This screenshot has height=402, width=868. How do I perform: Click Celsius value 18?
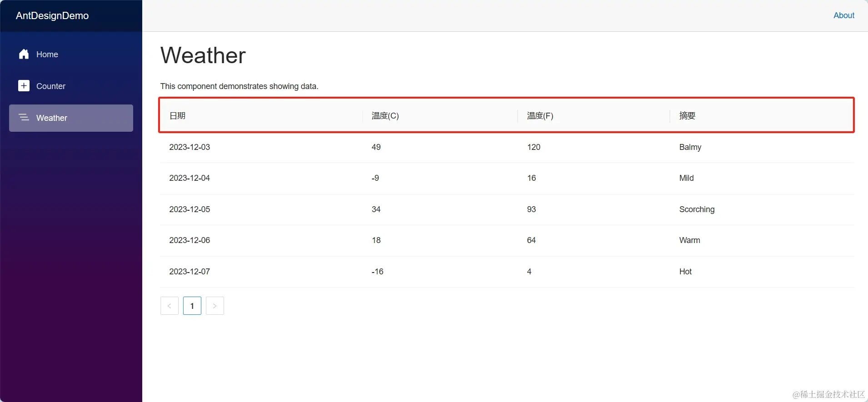coord(376,240)
